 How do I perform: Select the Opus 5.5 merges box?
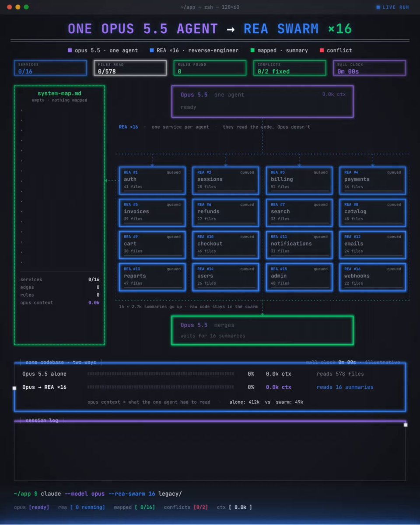pos(262,330)
